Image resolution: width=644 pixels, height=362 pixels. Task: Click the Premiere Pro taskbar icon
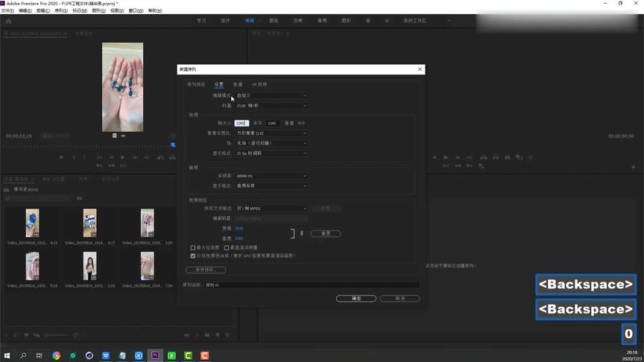155,355
